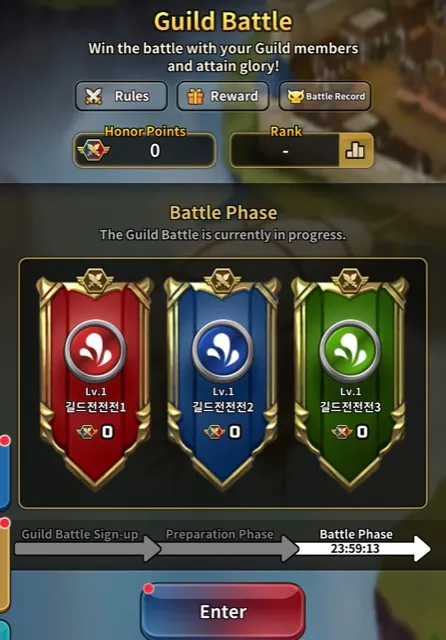The height and width of the screenshot is (640, 446).
Task: Select the 길드전전전2 guild name
Action: point(223,407)
